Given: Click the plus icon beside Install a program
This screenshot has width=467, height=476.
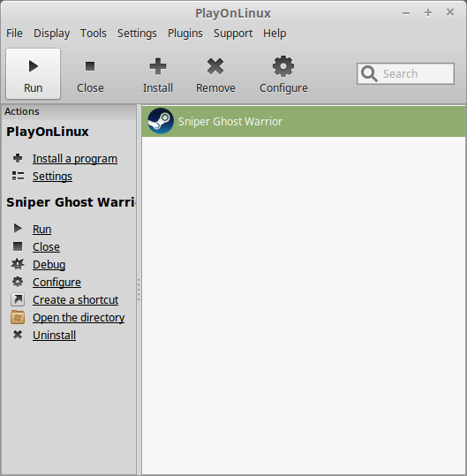Looking at the screenshot, I should click(18, 158).
